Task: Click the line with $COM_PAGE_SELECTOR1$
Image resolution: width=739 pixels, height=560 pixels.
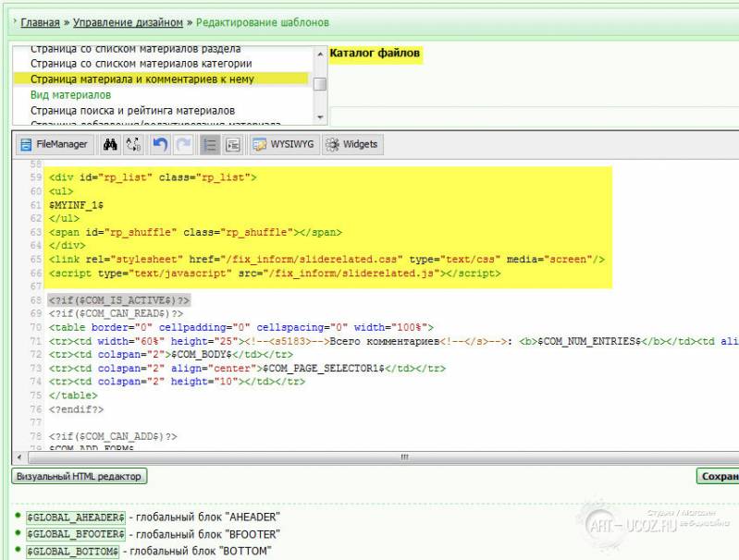Action: [247, 368]
